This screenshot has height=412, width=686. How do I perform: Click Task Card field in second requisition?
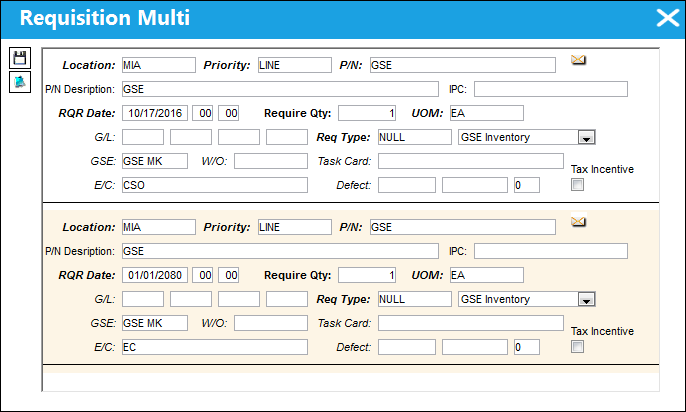coord(471,324)
